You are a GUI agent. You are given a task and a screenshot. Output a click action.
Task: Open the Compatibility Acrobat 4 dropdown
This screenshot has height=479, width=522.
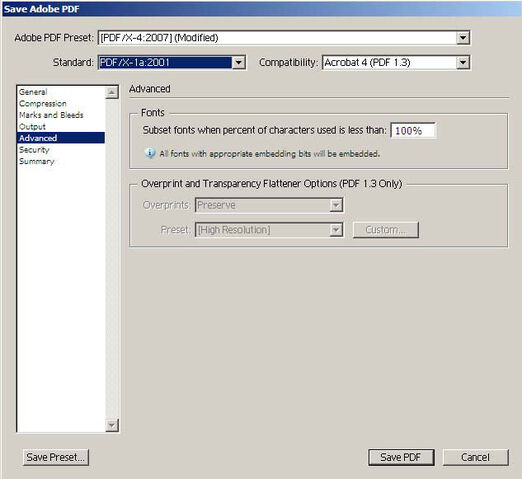(x=396, y=62)
